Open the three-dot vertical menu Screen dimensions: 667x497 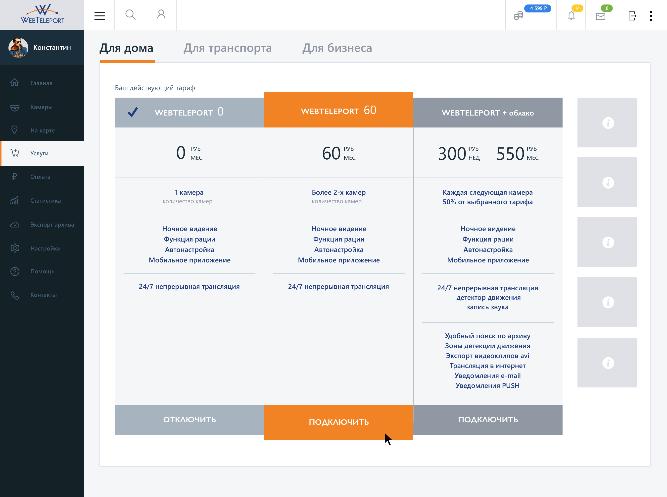pos(651,16)
